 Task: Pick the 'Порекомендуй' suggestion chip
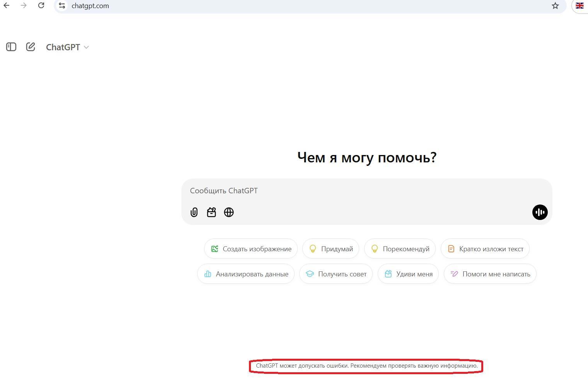[400, 249]
